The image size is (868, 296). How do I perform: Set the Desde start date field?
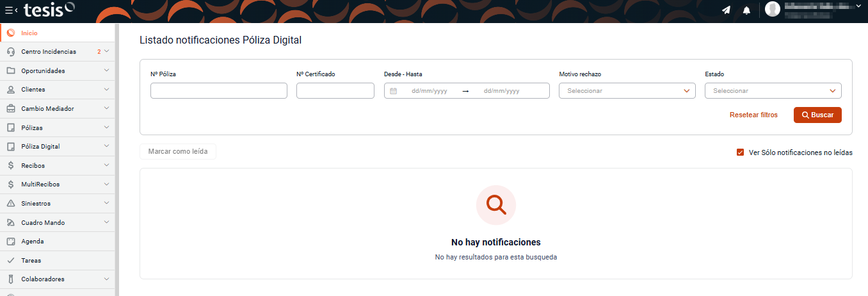coord(430,91)
